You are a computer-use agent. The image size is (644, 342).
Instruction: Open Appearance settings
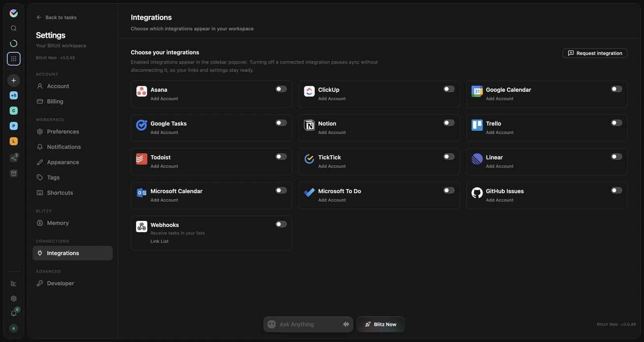[72, 162]
